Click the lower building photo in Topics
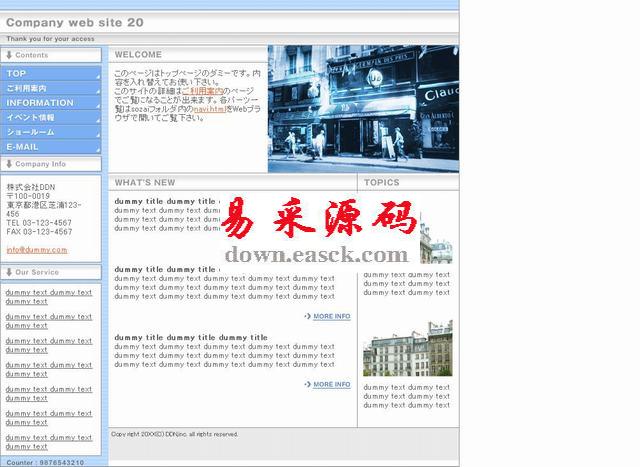 click(x=407, y=348)
